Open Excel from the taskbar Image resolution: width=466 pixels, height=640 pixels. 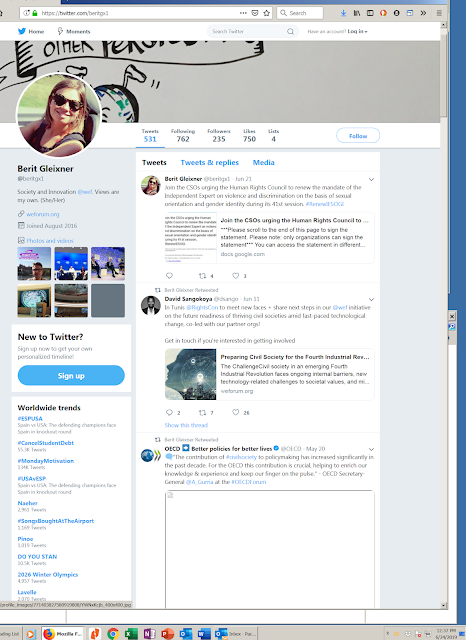[x=131, y=634]
